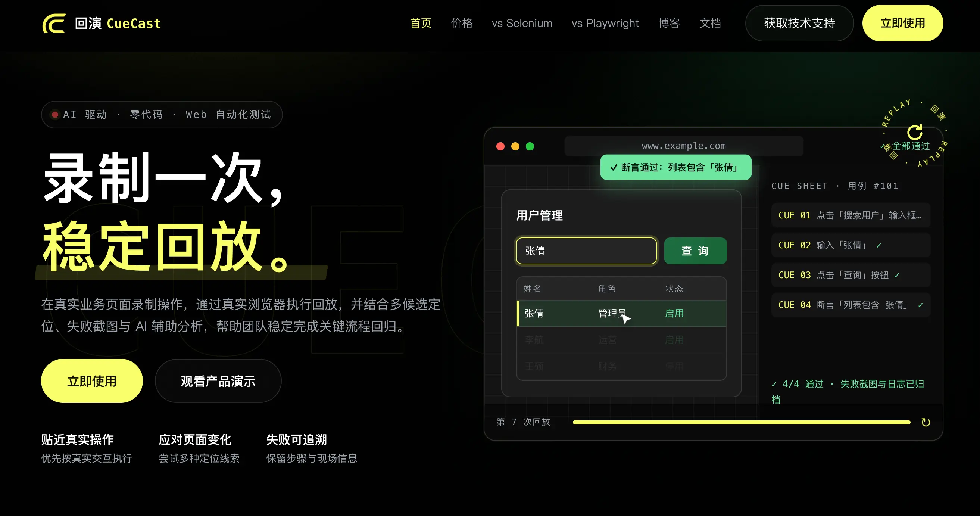Open the 文档 nav link
The height and width of the screenshot is (516, 980).
(710, 23)
